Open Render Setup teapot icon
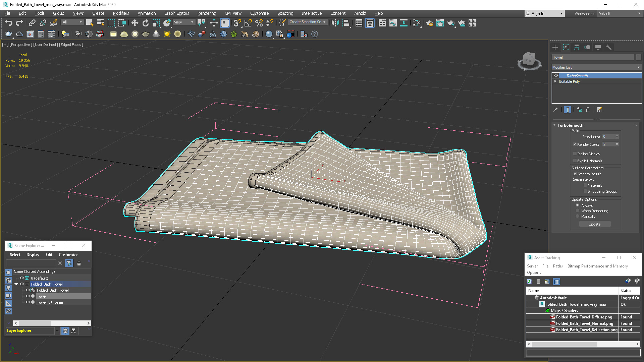The width and height of the screenshot is (644, 362). click(429, 23)
